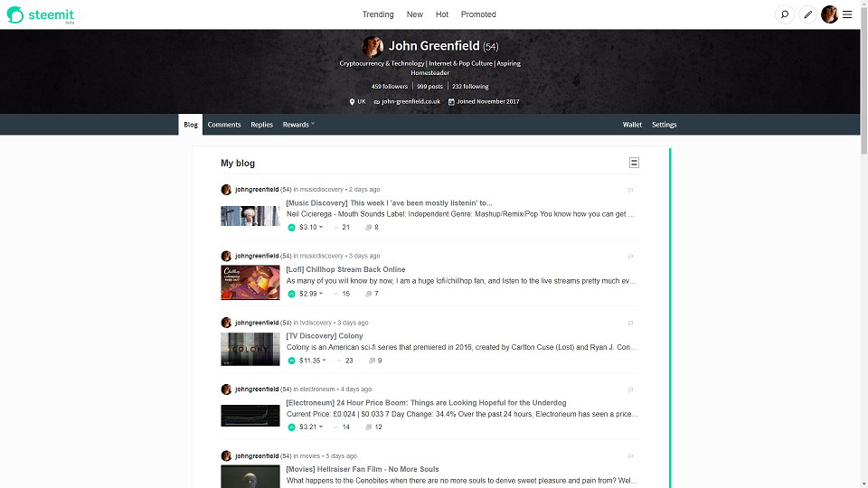Click the Colony post thumbnail
This screenshot has height=488, width=868.
[x=250, y=349]
